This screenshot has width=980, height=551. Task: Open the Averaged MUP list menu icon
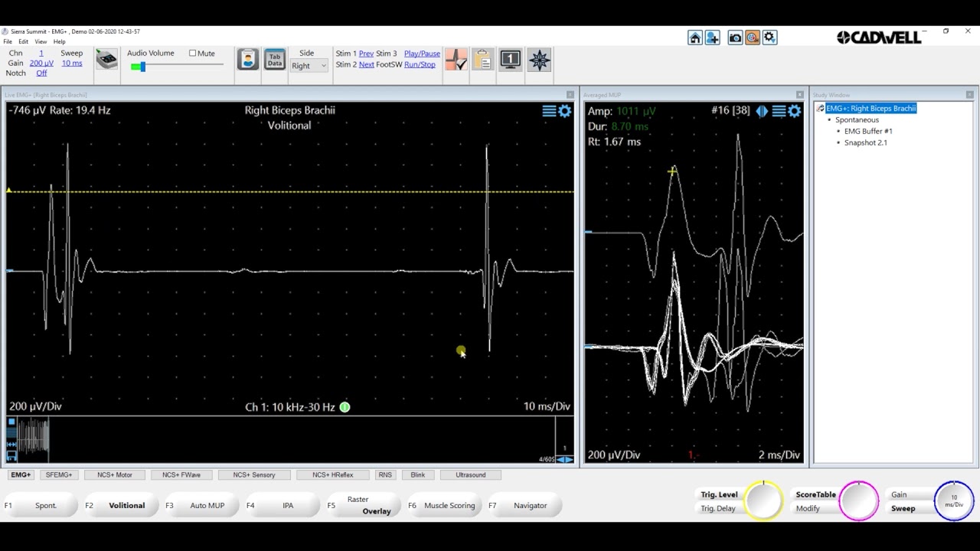(x=779, y=112)
